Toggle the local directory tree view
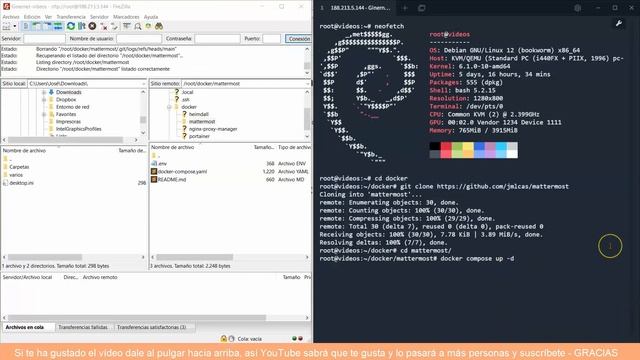Screen dimensions: 640x360 [x=37, y=27]
